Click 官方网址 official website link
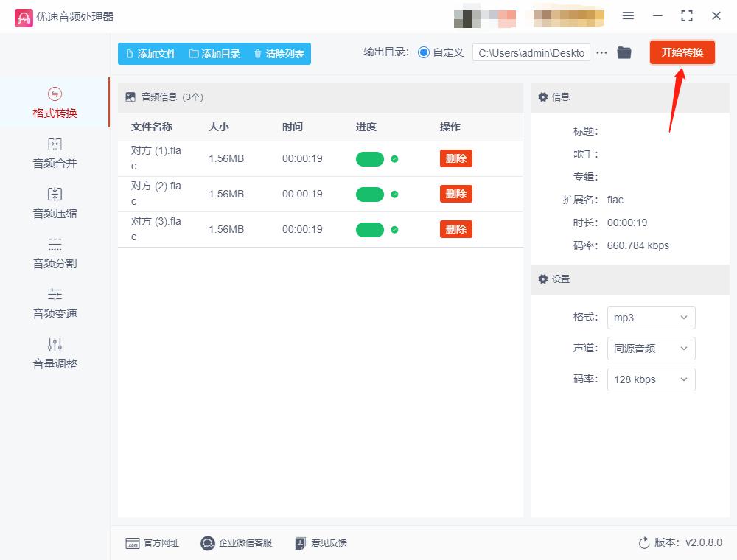Viewport: 737px width, 560px height. coord(153,543)
